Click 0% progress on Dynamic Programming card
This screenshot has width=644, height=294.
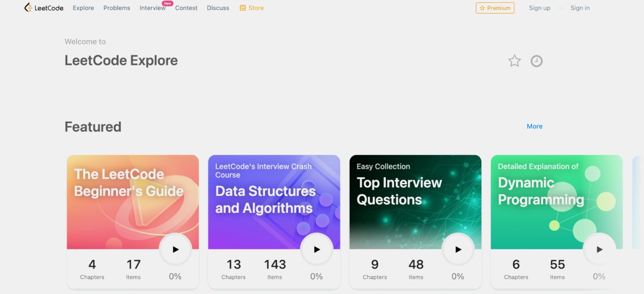click(x=599, y=276)
